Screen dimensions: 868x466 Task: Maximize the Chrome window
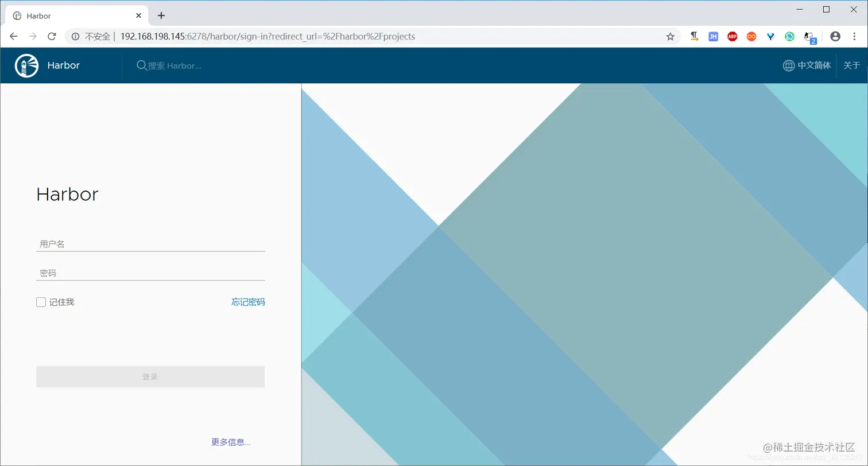[x=827, y=9]
